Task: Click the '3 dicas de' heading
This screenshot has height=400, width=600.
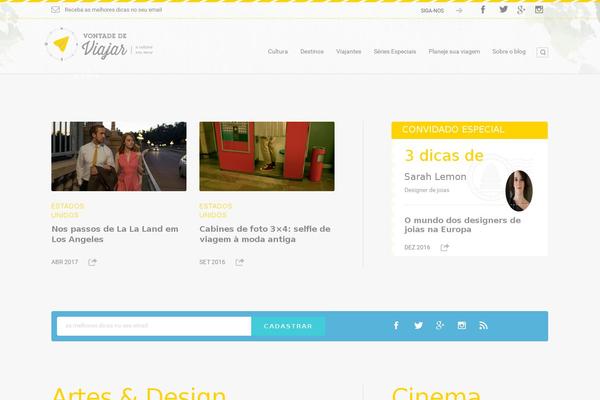Action: (444, 155)
